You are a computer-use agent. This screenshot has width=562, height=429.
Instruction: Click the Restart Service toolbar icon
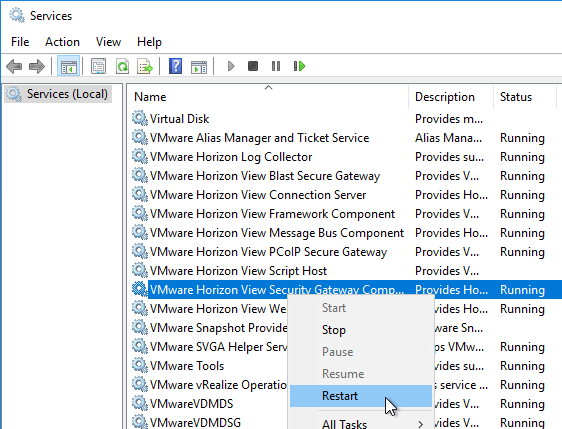pyautogui.click(x=299, y=66)
